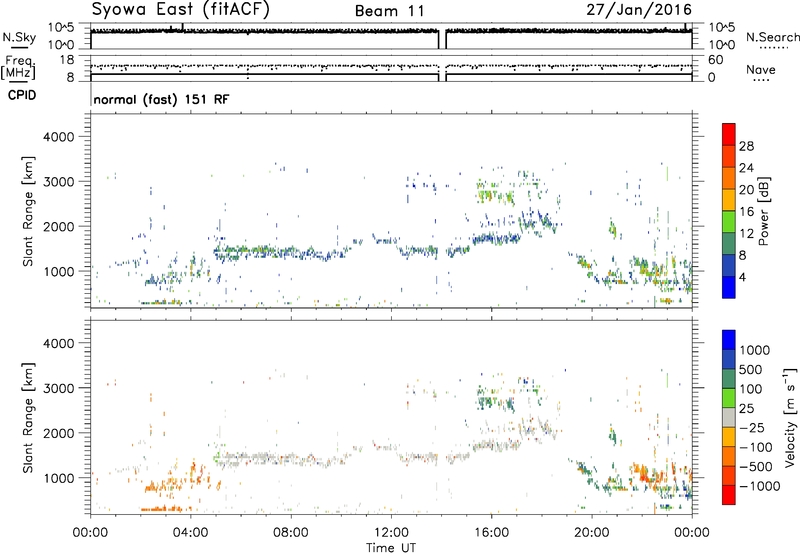Click the velocity panel "Slant Range [km]" label

(x=28, y=417)
